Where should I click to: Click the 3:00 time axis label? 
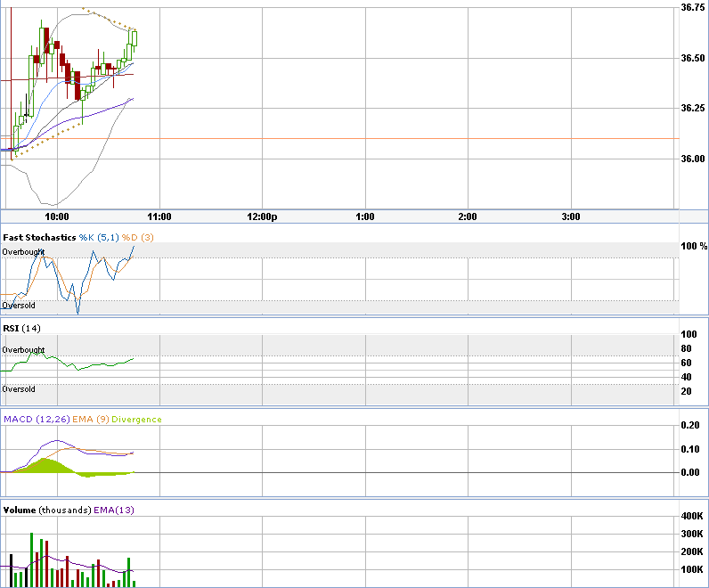tap(571, 216)
